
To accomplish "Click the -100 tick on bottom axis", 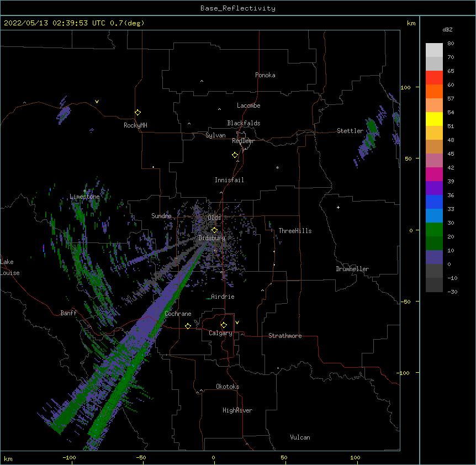I will pos(69,457).
